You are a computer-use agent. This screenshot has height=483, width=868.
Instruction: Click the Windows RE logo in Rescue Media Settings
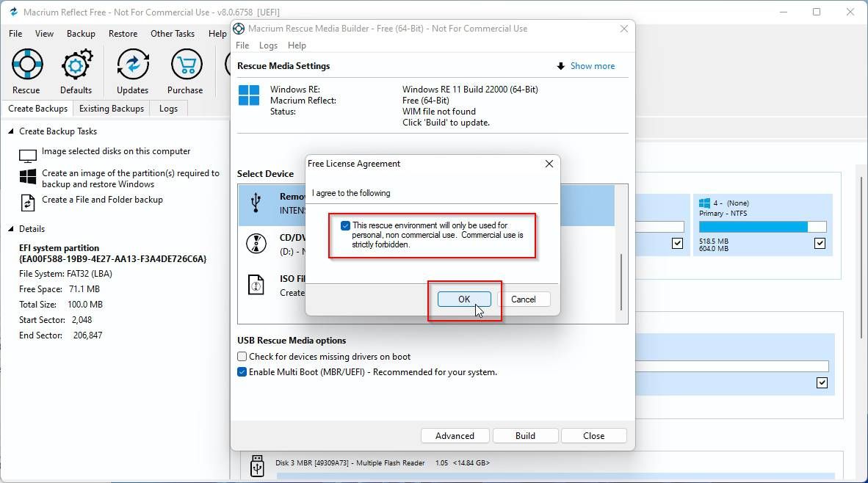pos(248,95)
